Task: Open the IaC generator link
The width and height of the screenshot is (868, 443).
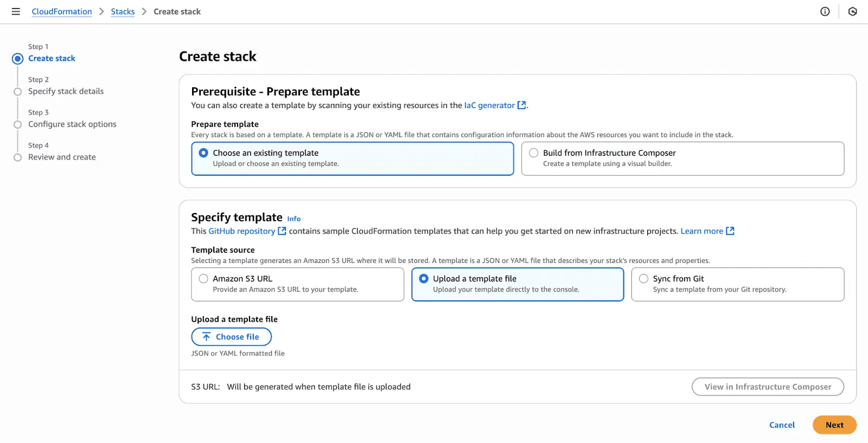Action: tap(489, 105)
